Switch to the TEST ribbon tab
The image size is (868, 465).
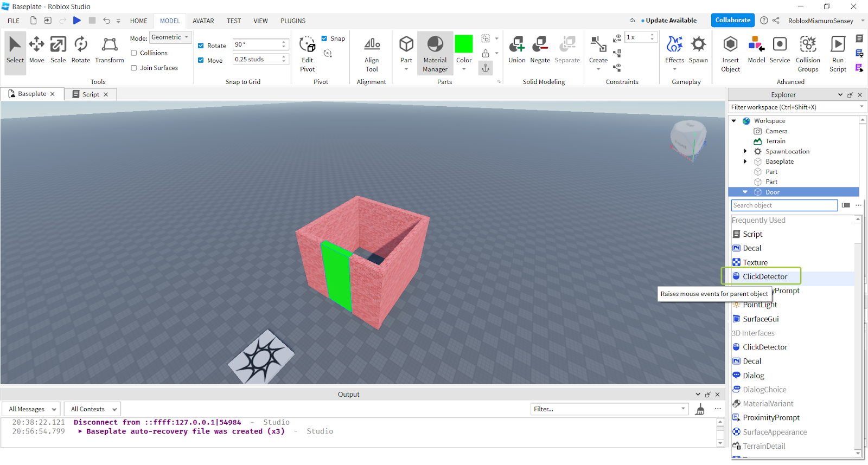click(234, 21)
